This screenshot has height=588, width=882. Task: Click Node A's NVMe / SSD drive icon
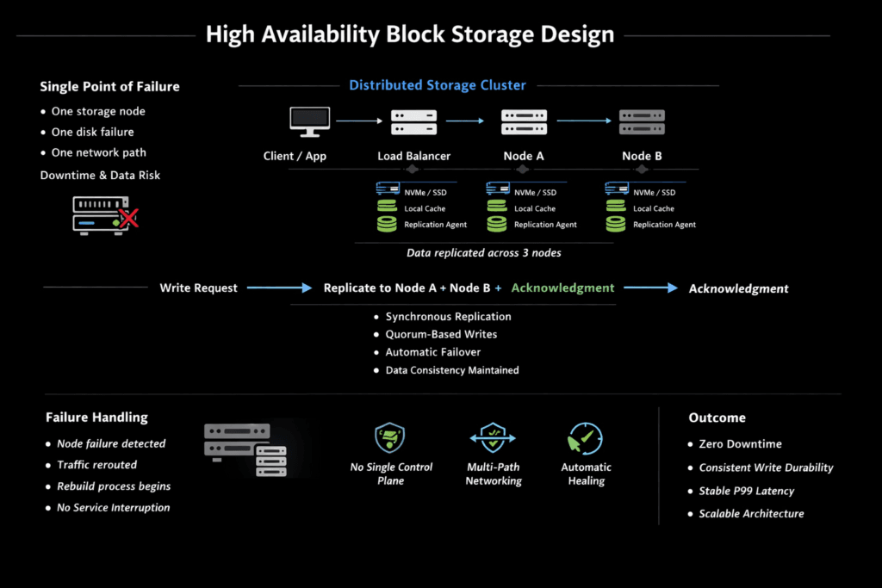point(498,189)
